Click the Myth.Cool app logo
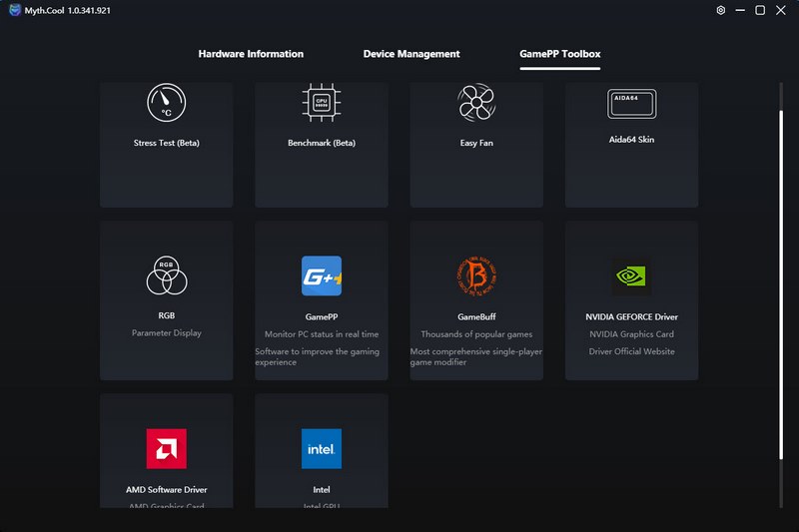799x532 pixels. (15, 10)
